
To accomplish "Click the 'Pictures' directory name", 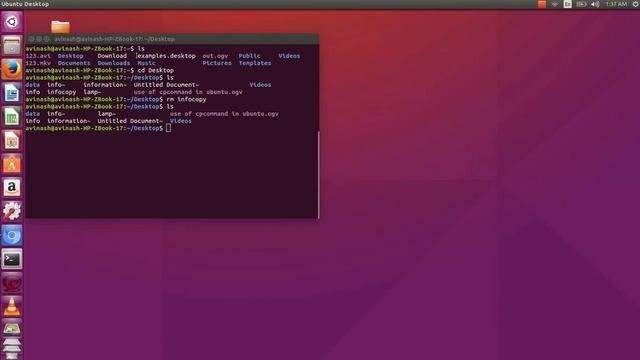I will point(217,63).
